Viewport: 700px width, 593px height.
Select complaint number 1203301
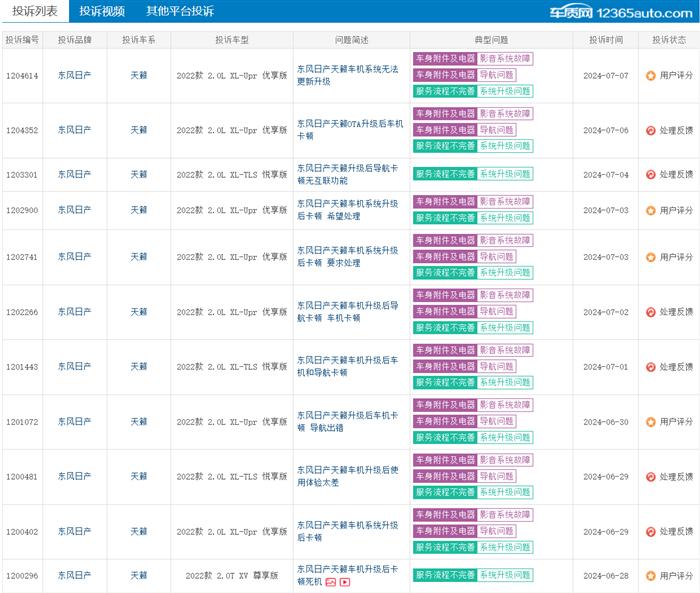pyautogui.click(x=22, y=175)
